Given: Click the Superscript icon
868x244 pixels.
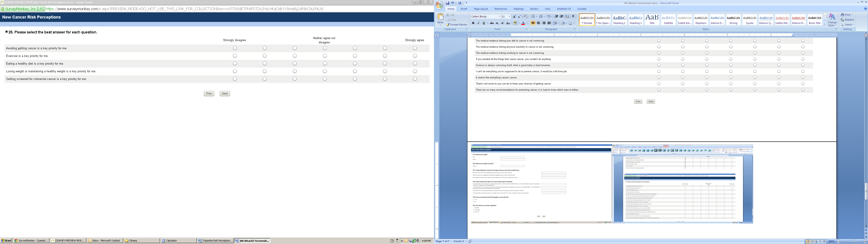Looking at the screenshot, I should [x=502, y=23].
